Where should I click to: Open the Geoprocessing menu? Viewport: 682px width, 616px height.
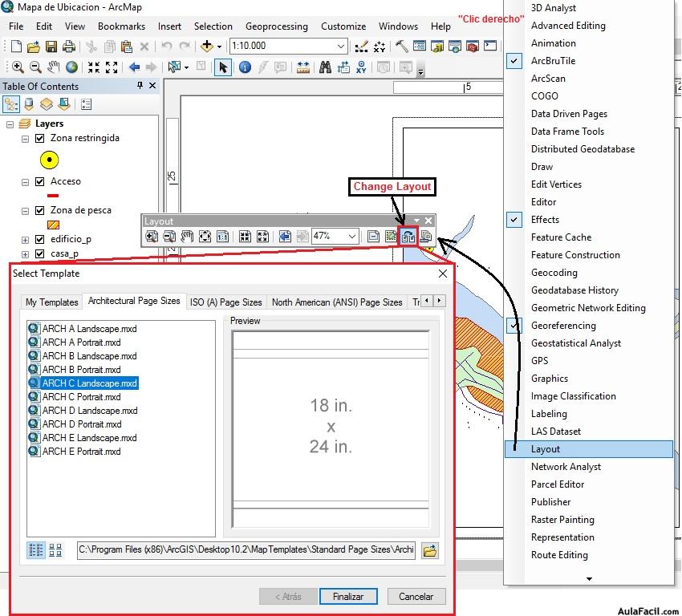[x=276, y=26]
